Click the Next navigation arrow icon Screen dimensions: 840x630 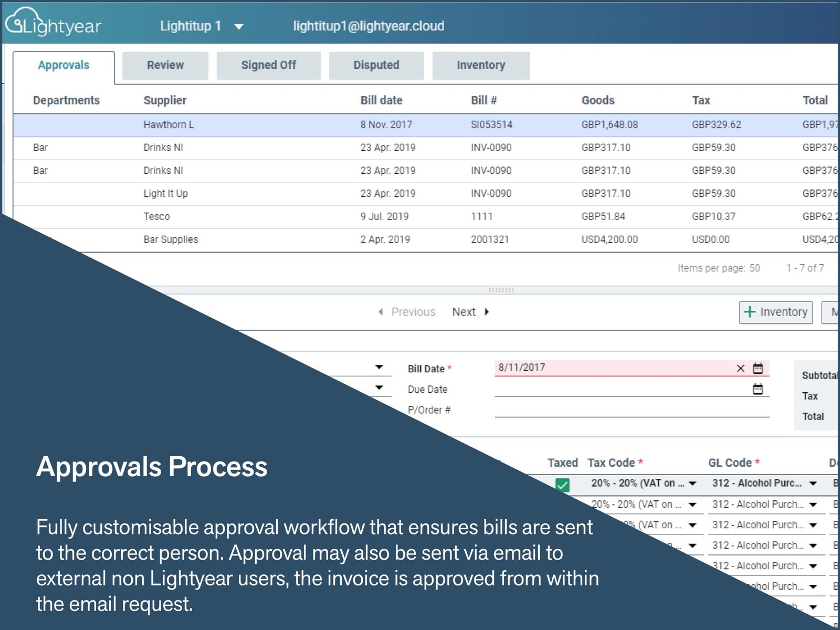click(x=487, y=312)
